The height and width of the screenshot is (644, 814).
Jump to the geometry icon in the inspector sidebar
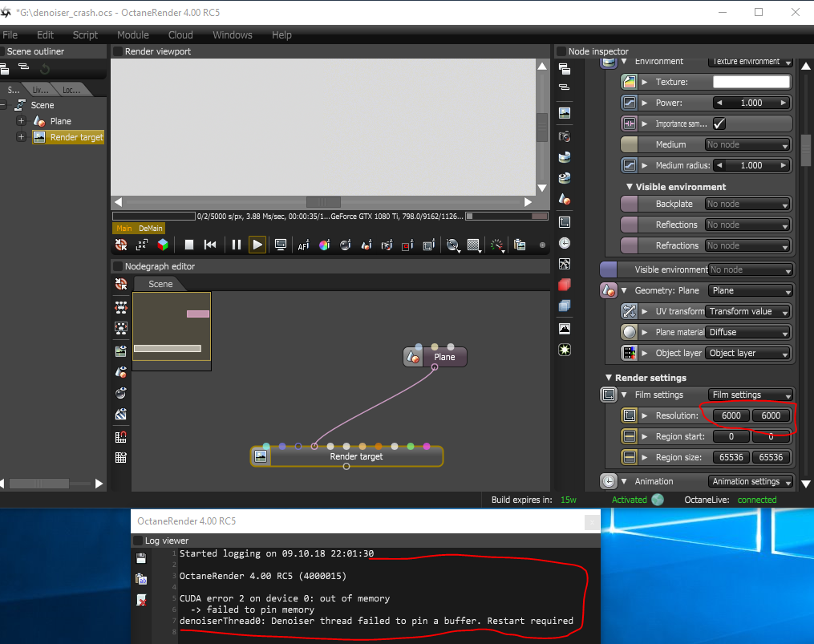pos(565,199)
